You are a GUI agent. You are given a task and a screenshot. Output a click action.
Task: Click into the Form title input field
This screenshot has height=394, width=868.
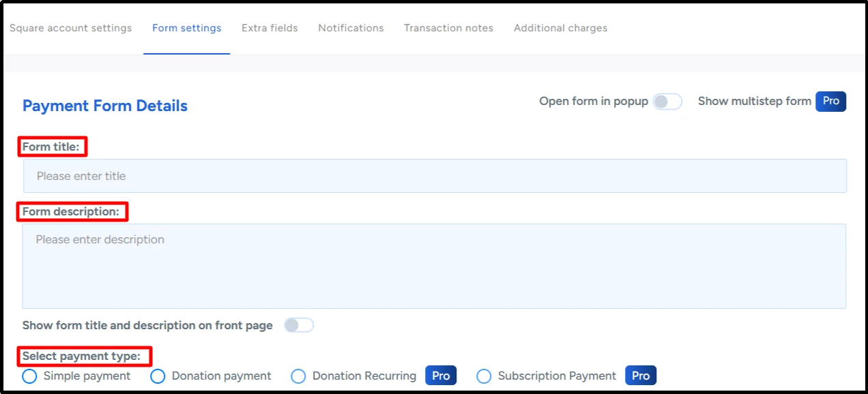click(x=435, y=176)
